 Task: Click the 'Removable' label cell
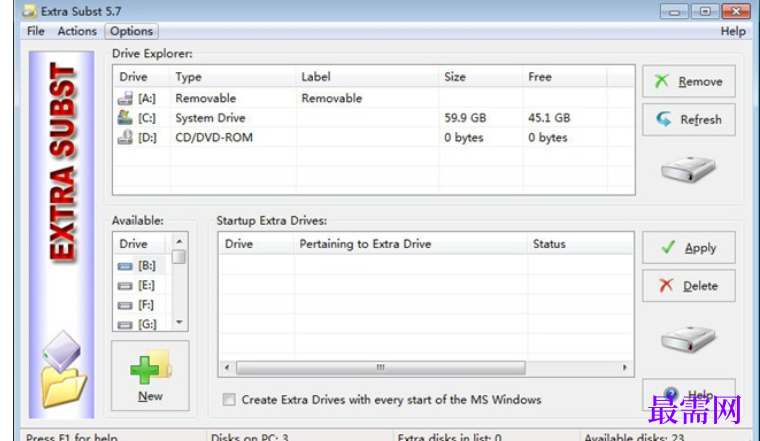pyautogui.click(x=332, y=98)
